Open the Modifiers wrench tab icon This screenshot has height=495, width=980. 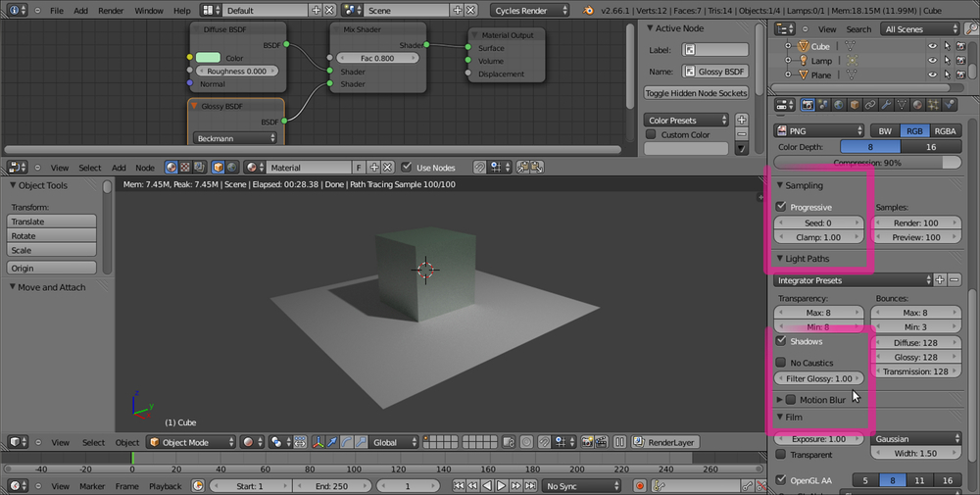[x=885, y=105]
